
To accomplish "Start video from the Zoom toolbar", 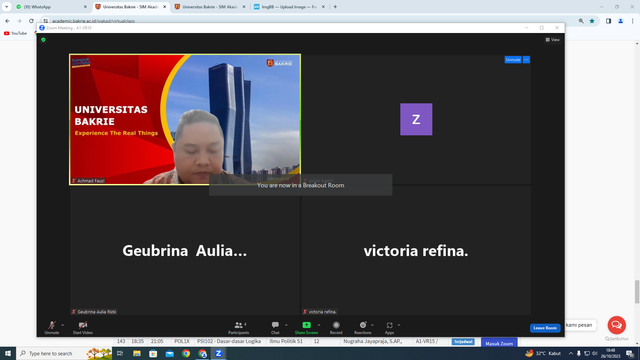I will point(83,327).
